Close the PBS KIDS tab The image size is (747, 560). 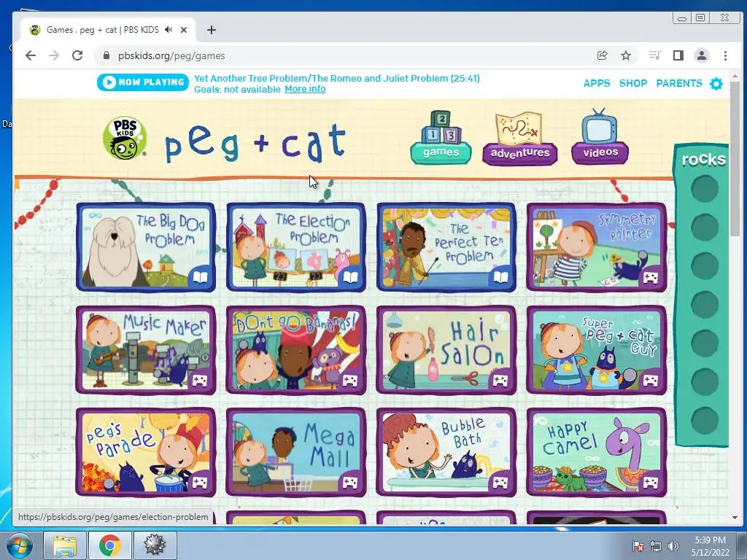pos(184,30)
